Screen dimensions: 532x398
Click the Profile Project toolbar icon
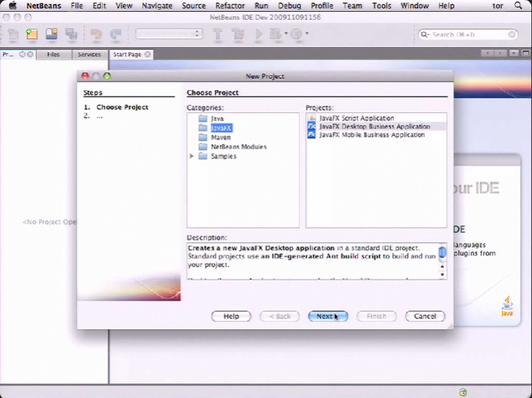[297, 35]
